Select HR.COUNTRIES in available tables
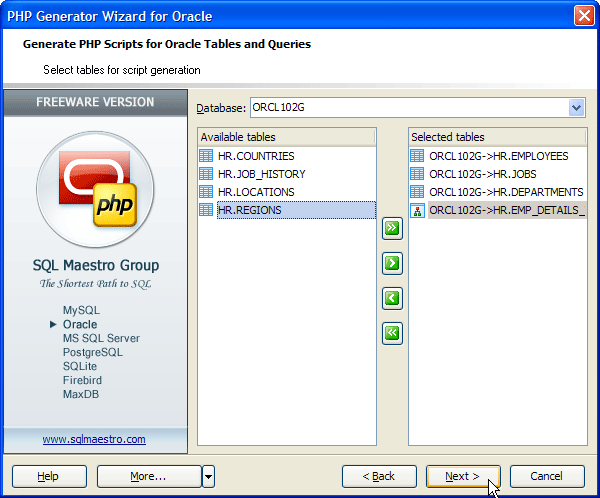This screenshot has height=498, width=600. 256,156
